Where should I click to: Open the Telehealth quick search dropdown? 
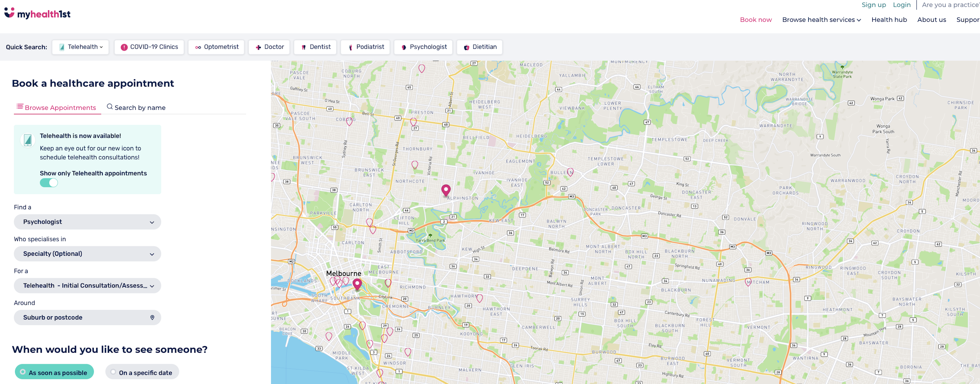(x=81, y=47)
